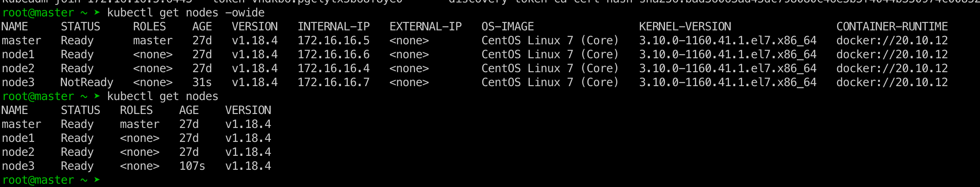Click the docker runtime value in node3's row
Viewport: 980px width, 187px height.
pyautogui.click(x=892, y=82)
